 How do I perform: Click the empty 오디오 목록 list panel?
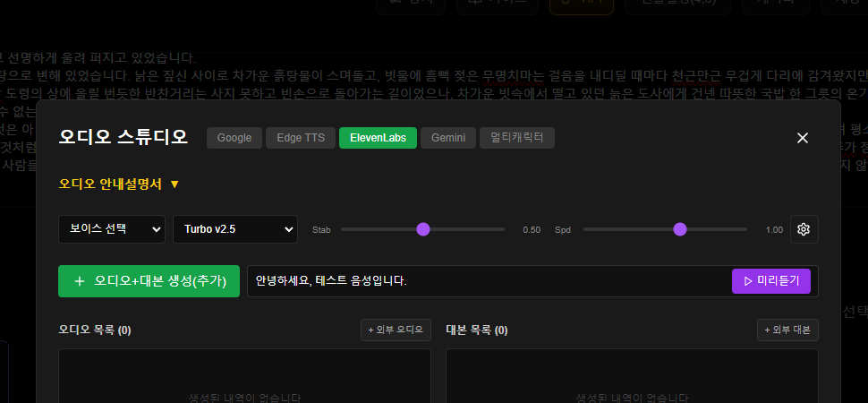244,376
